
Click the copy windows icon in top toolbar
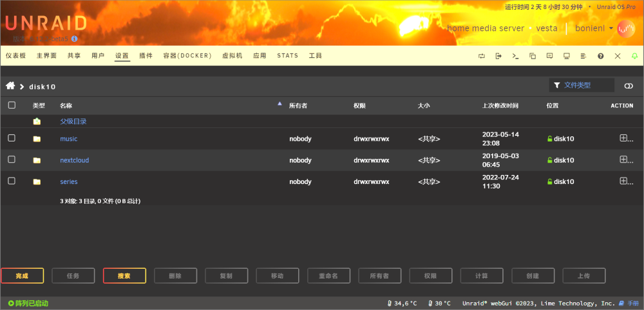[x=533, y=56]
